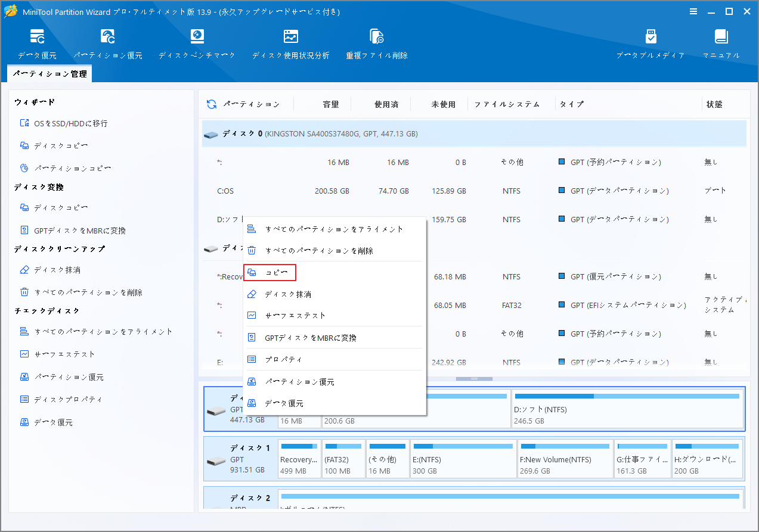Select the 16 MB reserved partition row on disk 0
Viewport: 759px width, 532px height.
click(474, 162)
